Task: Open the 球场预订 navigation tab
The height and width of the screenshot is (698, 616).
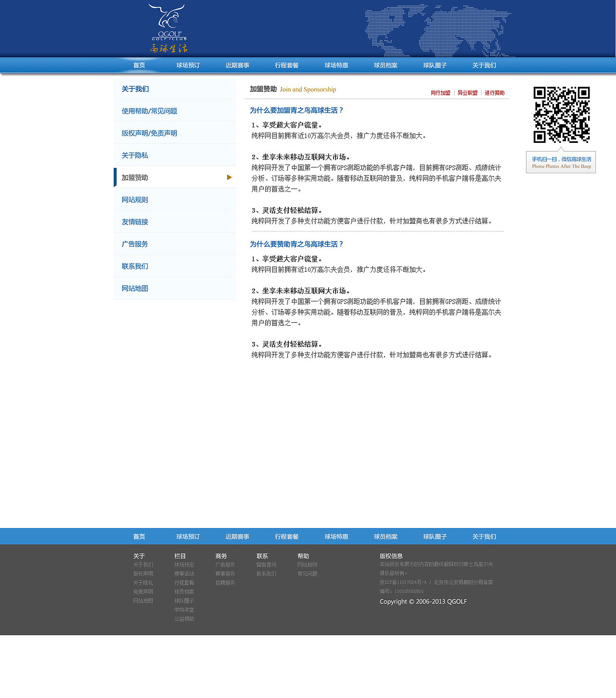Action: [x=188, y=65]
